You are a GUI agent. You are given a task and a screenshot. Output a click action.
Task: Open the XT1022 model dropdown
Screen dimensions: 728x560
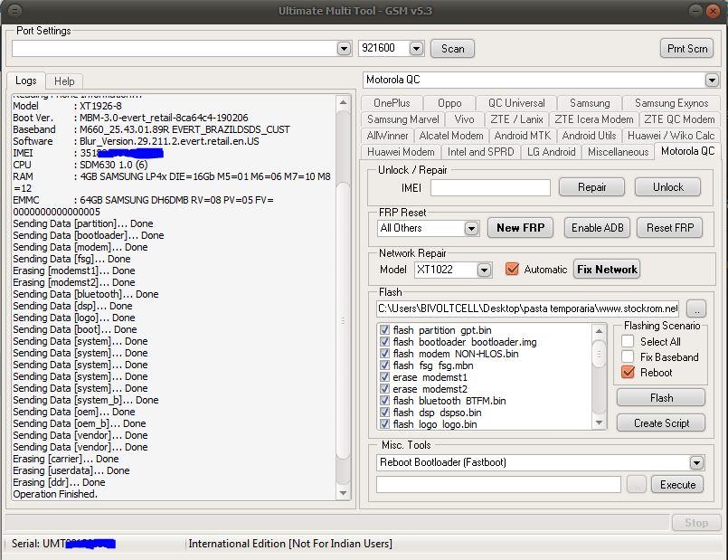click(484, 270)
